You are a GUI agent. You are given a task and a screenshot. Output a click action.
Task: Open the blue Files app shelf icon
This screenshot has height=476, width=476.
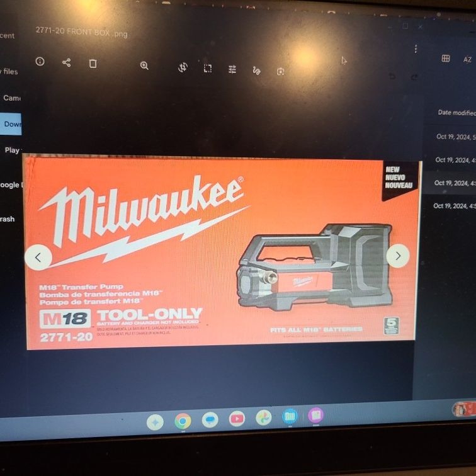290,416
